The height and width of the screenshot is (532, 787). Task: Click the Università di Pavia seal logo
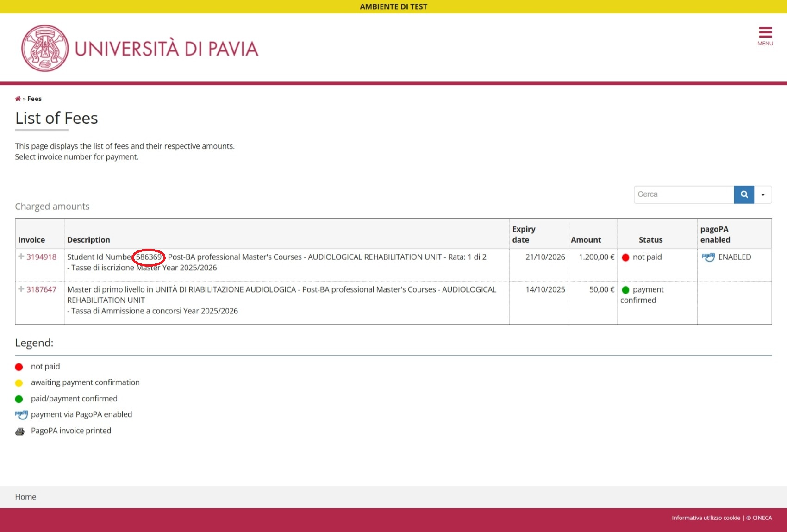tap(45, 48)
